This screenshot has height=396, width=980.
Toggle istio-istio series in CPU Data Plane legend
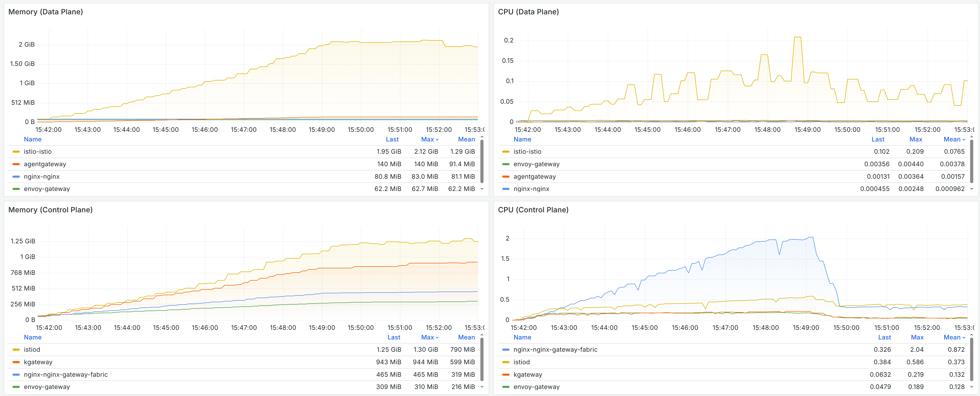[x=527, y=152]
